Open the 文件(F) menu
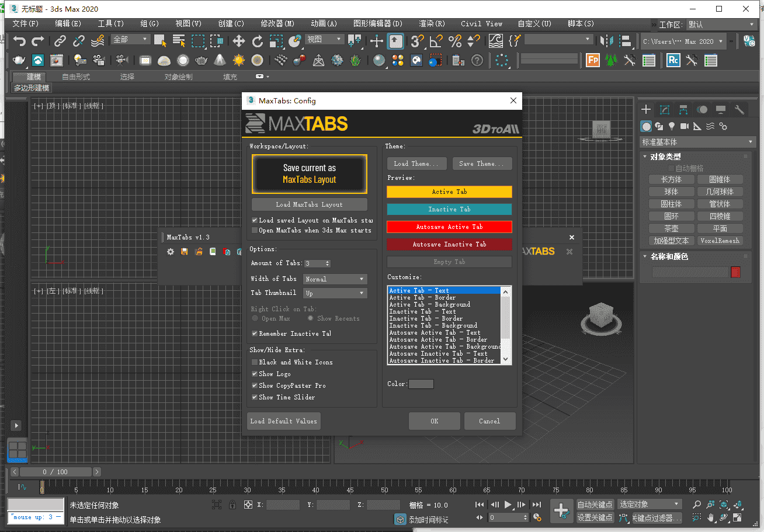Image resolution: width=764 pixels, height=532 pixels. (25, 24)
